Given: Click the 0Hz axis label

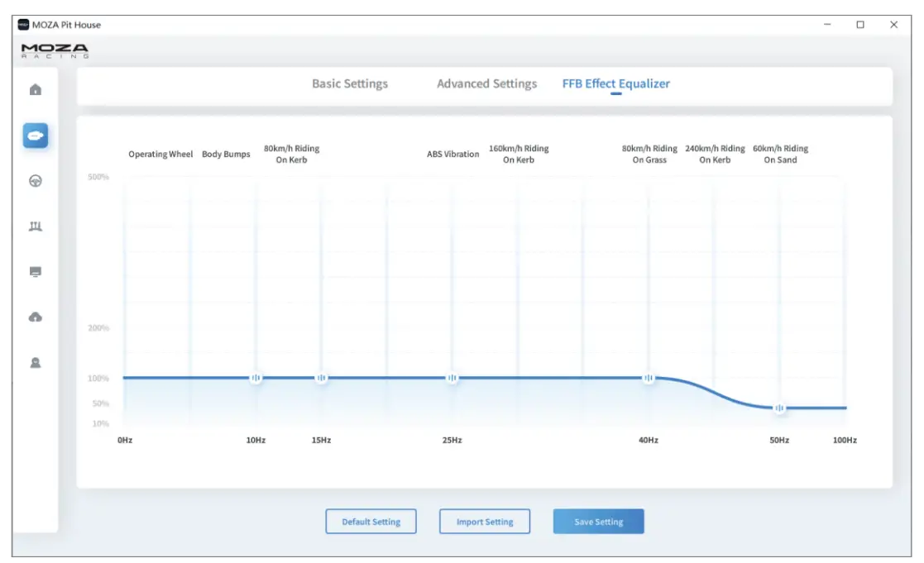Looking at the screenshot, I should (x=125, y=440).
